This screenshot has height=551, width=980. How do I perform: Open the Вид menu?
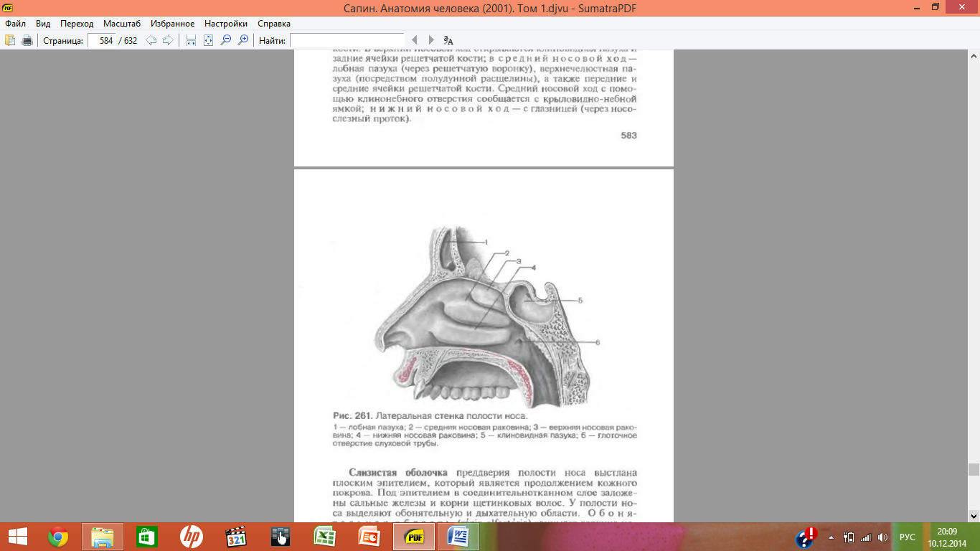tap(43, 24)
